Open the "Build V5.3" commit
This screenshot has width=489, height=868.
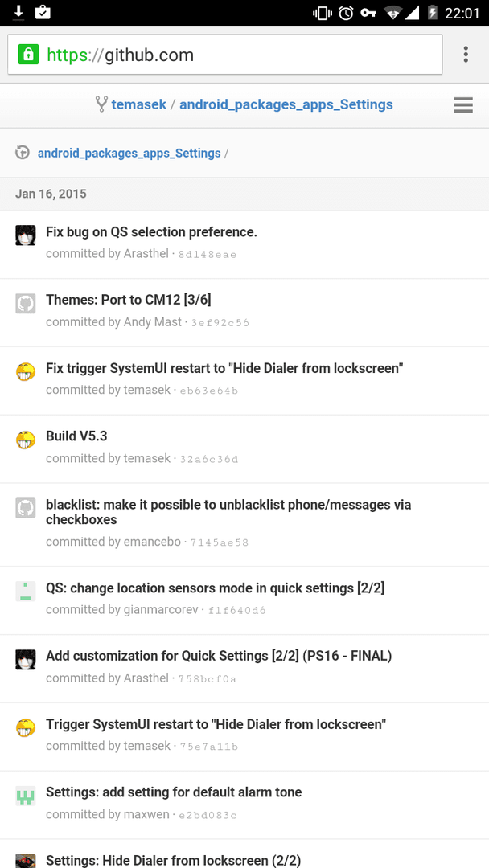76,436
